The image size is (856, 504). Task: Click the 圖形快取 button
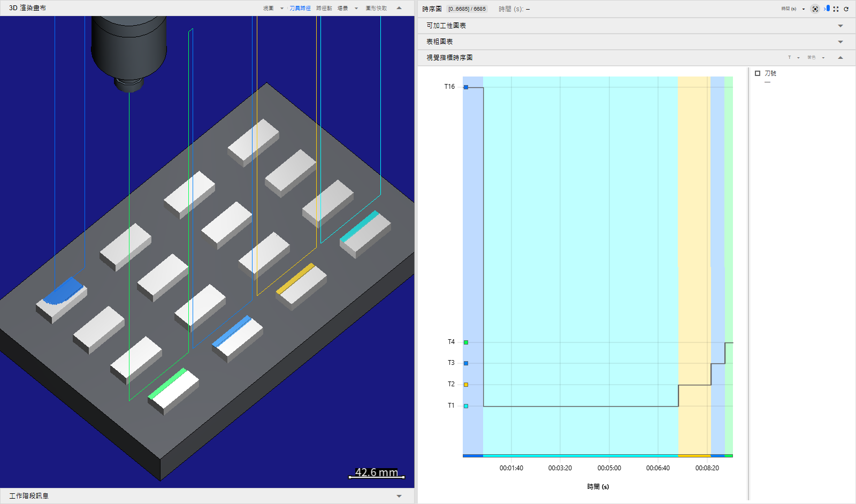376,9
